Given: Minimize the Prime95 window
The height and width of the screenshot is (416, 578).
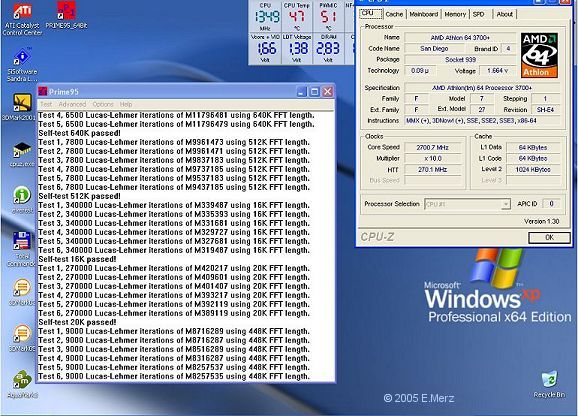Looking at the screenshot, I should (x=302, y=91).
